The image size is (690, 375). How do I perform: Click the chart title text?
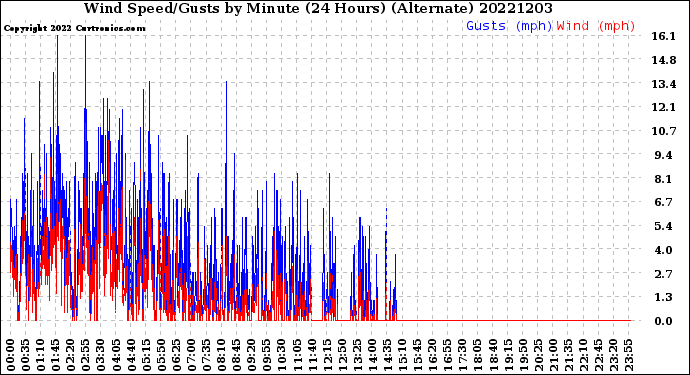318,8
